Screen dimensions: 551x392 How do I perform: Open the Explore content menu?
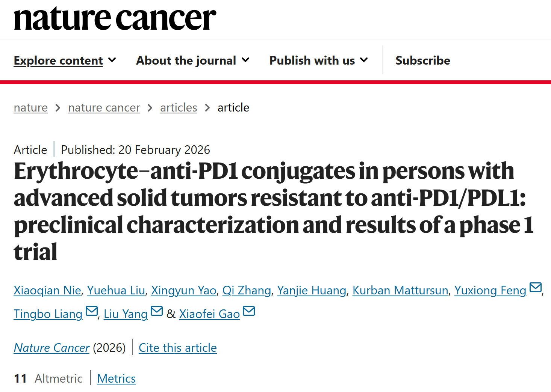click(58, 60)
